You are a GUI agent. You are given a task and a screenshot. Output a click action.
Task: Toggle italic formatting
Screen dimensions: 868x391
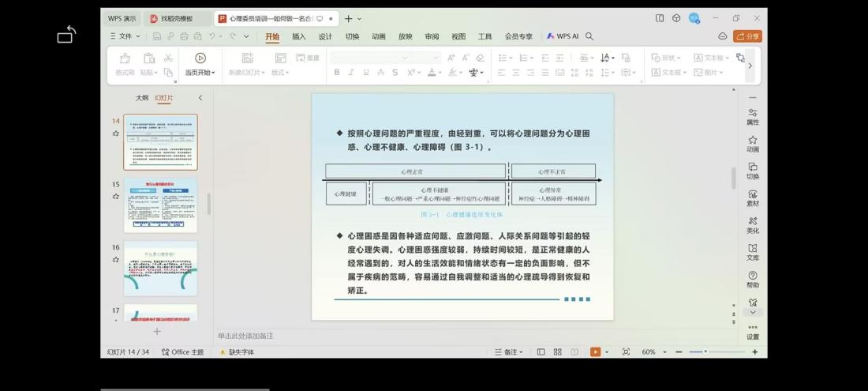(x=351, y=72)
